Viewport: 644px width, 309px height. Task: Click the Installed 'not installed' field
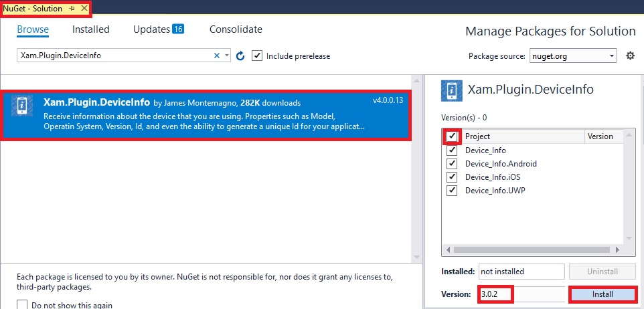tap(521, 272)
